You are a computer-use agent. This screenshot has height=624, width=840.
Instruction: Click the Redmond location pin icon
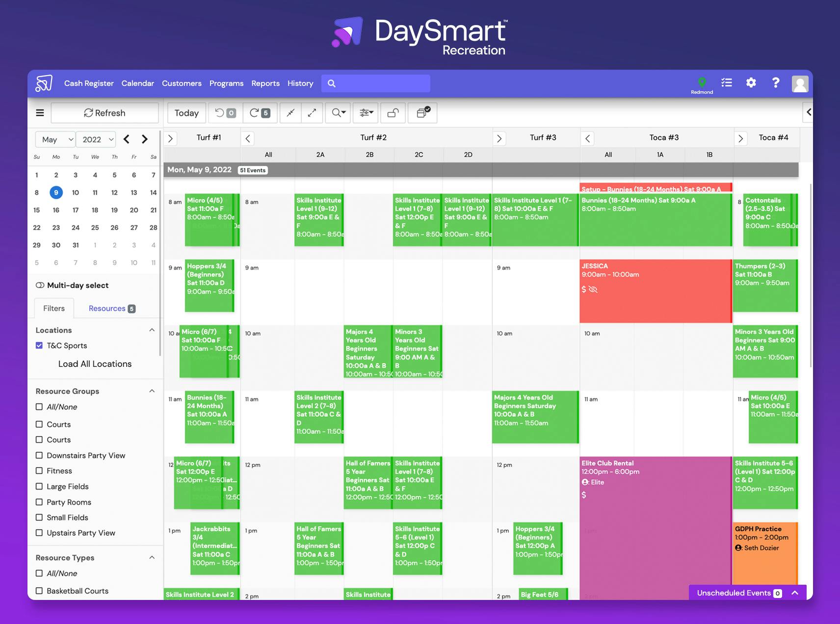pos(701,82)
